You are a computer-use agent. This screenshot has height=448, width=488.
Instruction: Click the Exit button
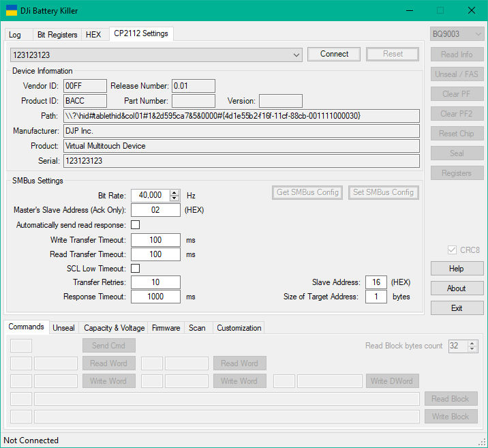457,308
